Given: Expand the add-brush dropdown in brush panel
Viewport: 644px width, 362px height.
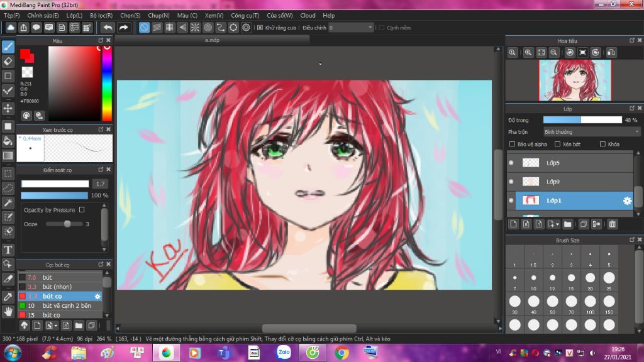Looking at the screenshot, I should 56,326.
